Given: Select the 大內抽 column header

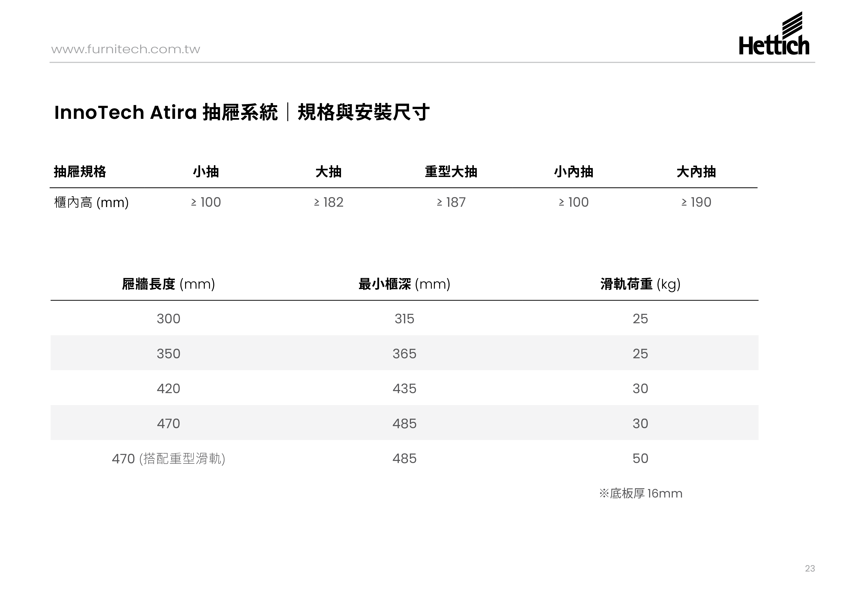Looking at the screenshot, I should 696,172.
